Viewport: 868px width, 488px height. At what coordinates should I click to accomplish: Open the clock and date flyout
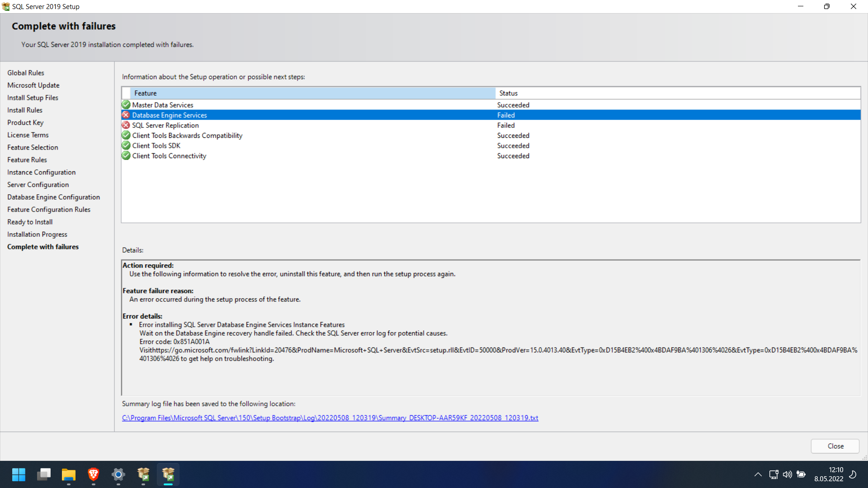click(829, 474)
